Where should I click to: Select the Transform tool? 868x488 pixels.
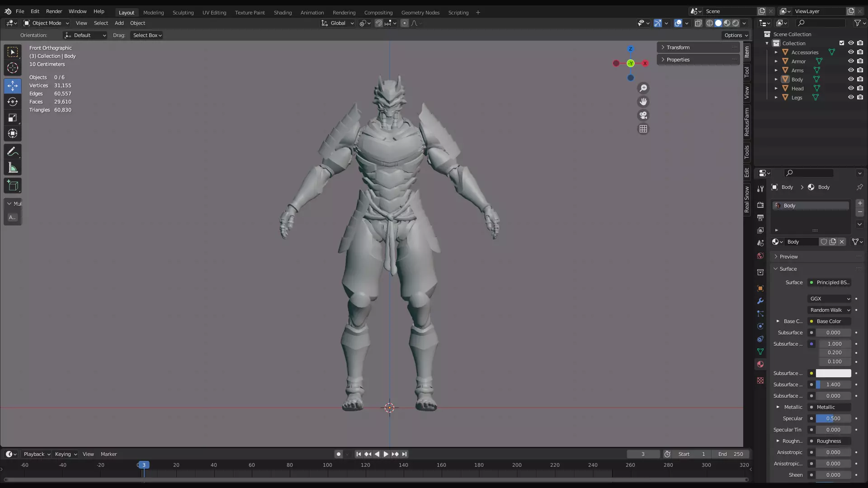pos(13,134)
